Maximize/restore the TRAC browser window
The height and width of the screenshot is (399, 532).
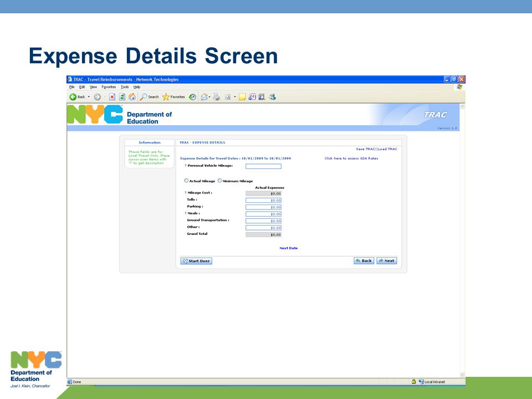[x=454, y=79]
